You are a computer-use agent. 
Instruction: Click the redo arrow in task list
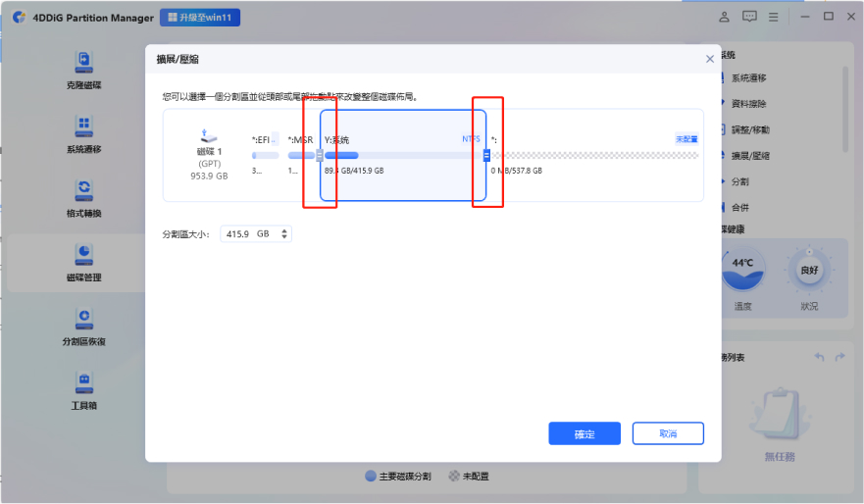[x=839, y=358]
